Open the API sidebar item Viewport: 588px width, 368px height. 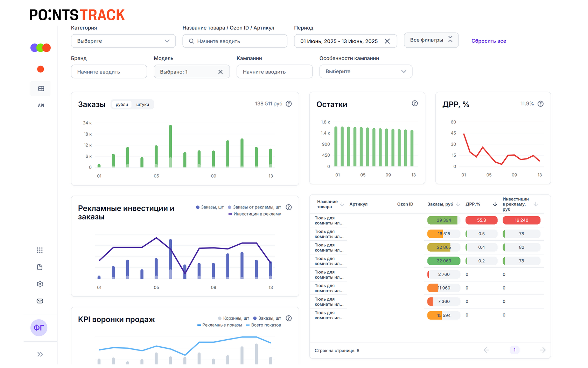tap(41, 105)
